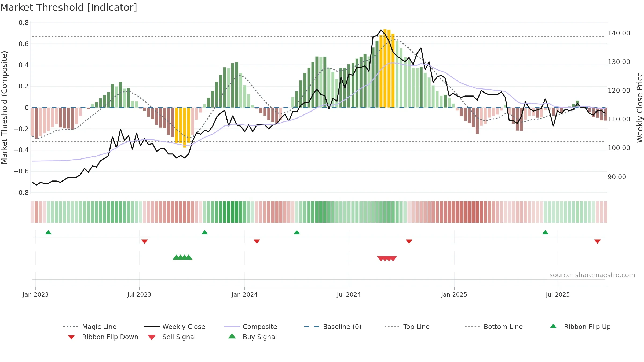Hide Ribbon Flip Up markers via legend
644x362 pixels.
580,327
